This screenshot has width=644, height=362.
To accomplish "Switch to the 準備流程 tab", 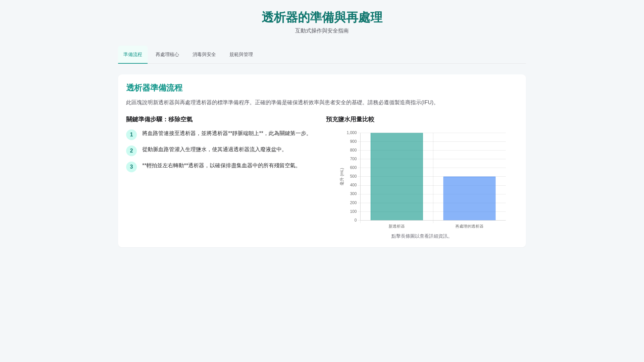I will click(132, 55).
